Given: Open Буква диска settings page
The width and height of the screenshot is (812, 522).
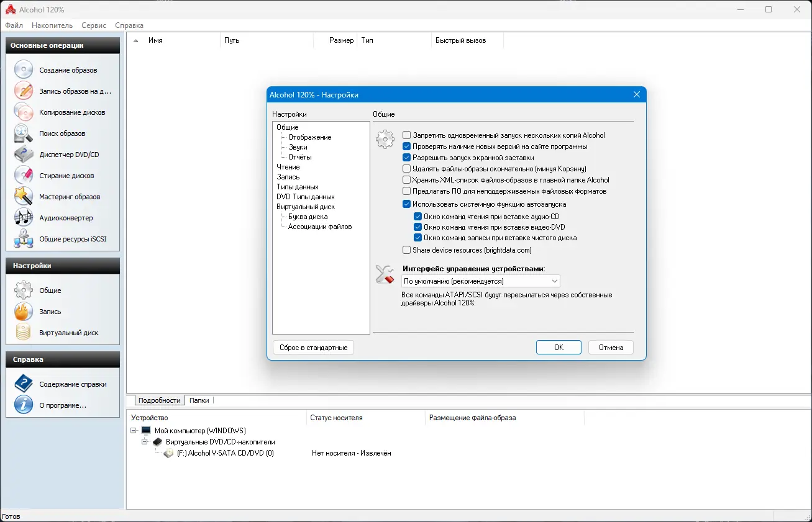Looking at the screenshot, I should pos(308,217).
